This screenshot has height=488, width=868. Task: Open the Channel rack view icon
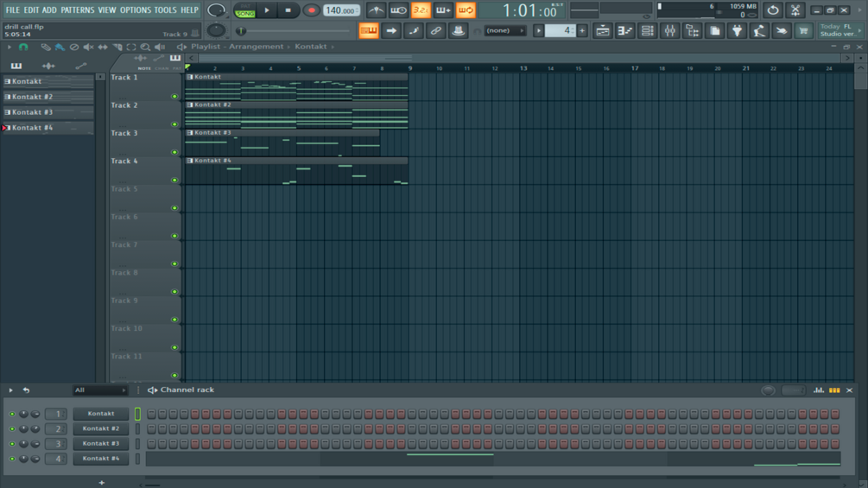(x=647, y=31)
